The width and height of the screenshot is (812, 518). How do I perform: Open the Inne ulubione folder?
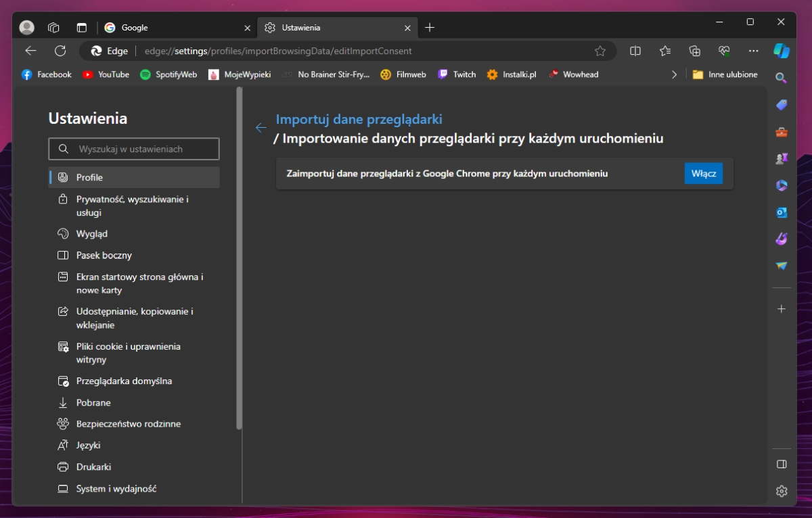[x=725, y=74]
